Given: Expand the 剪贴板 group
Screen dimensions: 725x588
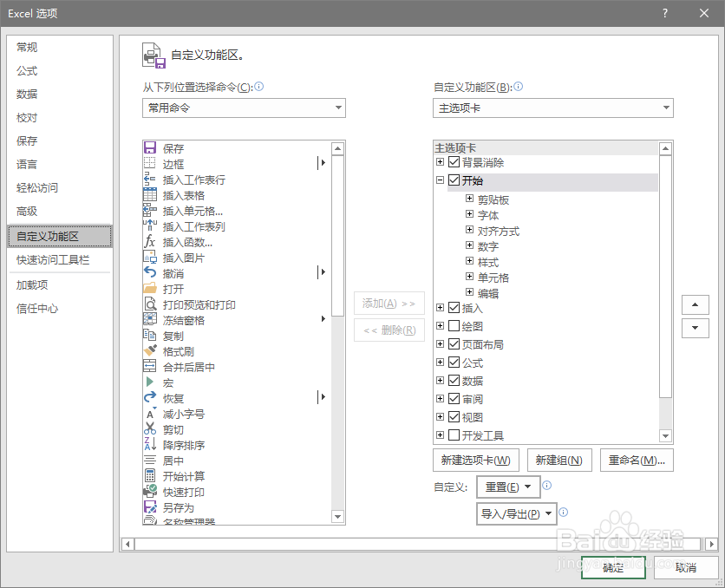Looking at the screenshot, I should pos(469,199).
